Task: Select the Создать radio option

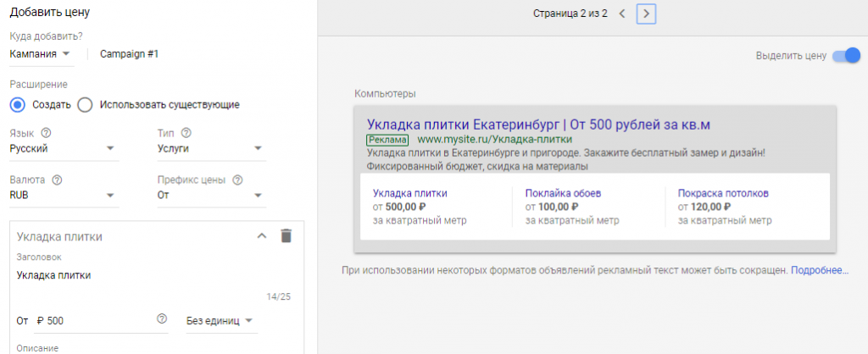Action: (18, 104)
